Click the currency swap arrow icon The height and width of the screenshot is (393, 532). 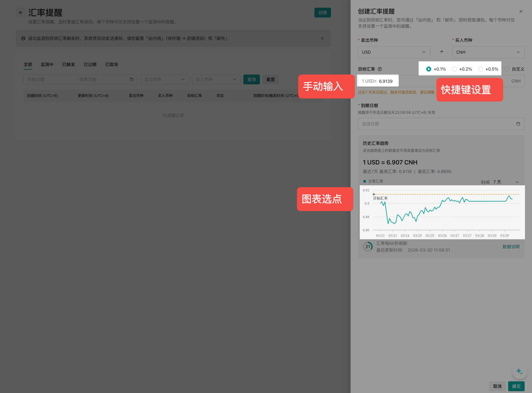[441, 52]
